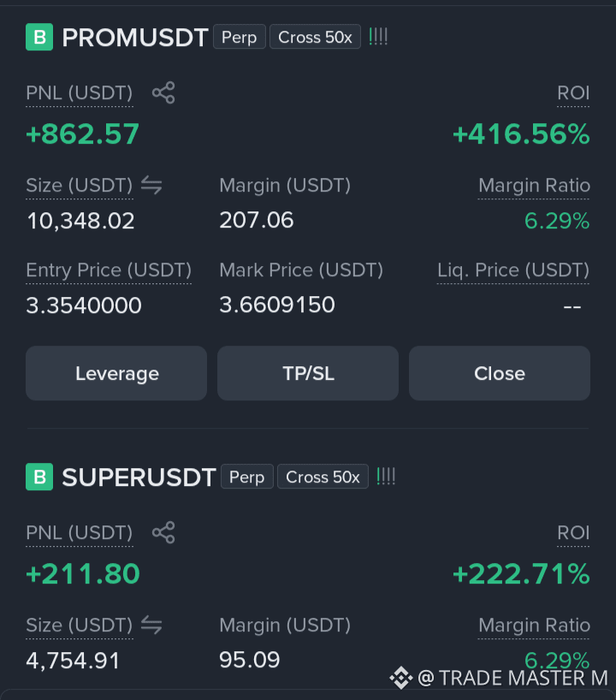Close the PROMUSDT position
616x700 pixels.
(x=500, y=373)
